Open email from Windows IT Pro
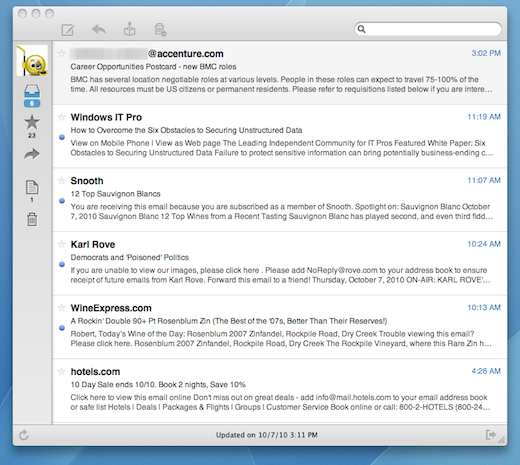 (106, 117)
